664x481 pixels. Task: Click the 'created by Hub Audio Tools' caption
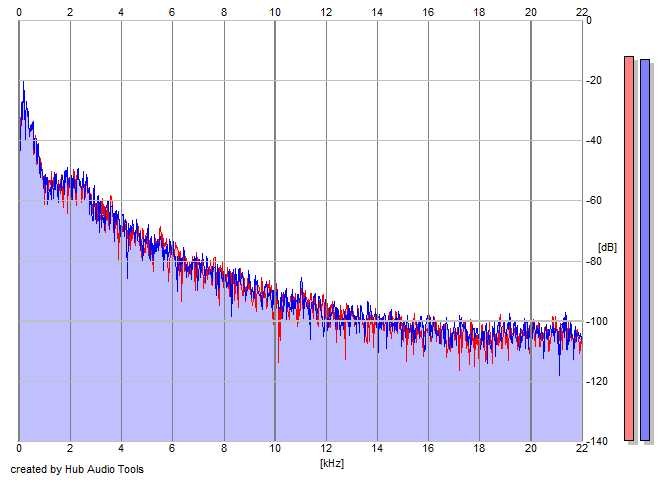pyautogui.click(x=77, y=469)
